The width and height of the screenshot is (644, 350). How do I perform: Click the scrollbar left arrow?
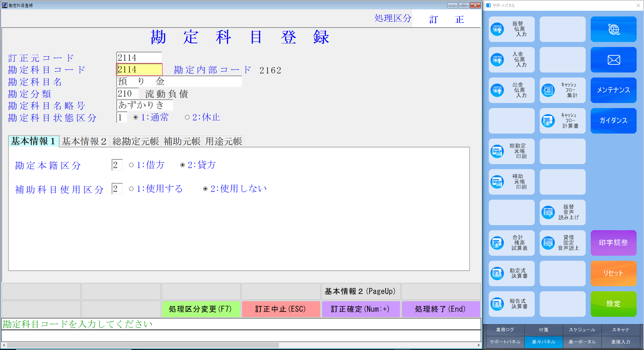tap(4, 345)
